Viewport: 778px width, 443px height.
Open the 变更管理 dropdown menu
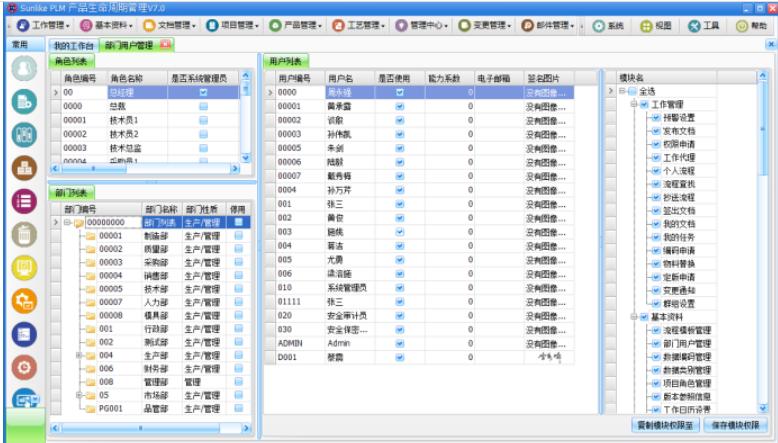[x=485, y=26]
